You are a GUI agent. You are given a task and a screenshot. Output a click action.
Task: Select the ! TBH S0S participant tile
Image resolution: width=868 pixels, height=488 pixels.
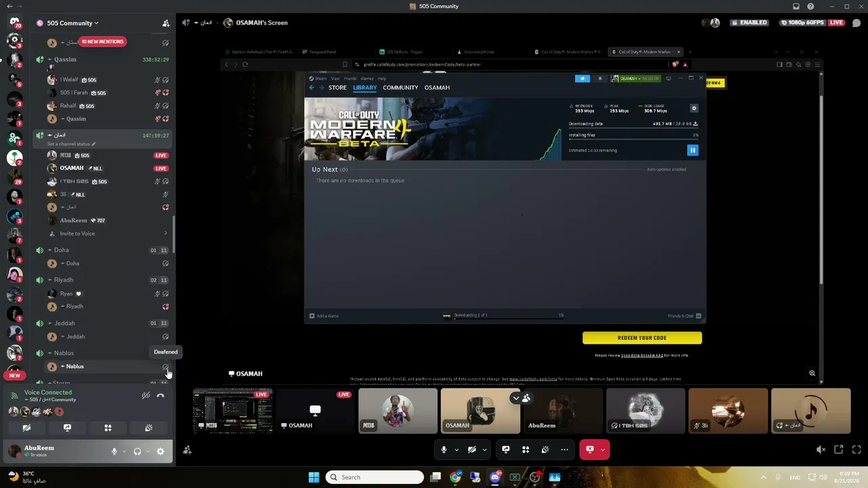(646, 411)
